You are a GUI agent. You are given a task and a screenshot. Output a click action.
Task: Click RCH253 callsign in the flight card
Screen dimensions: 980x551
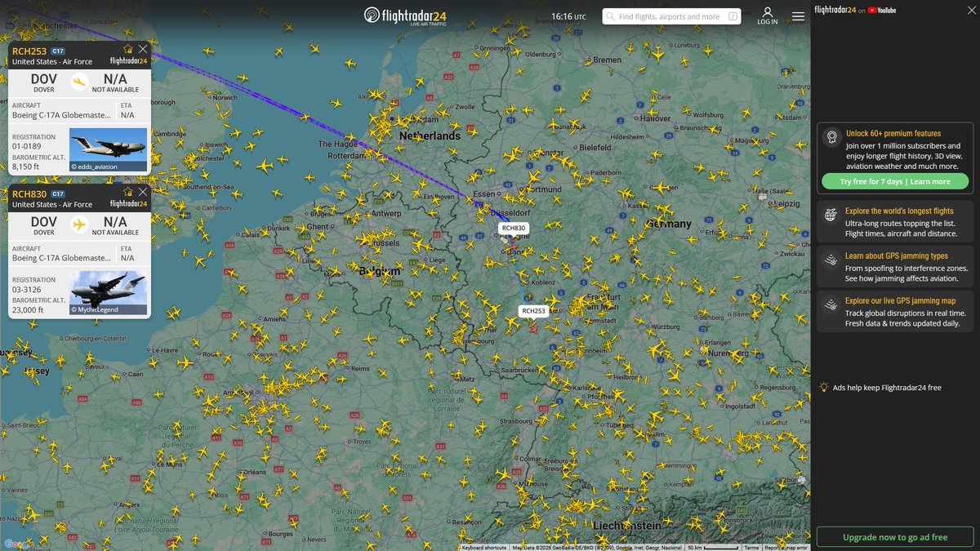click(29, 51)
